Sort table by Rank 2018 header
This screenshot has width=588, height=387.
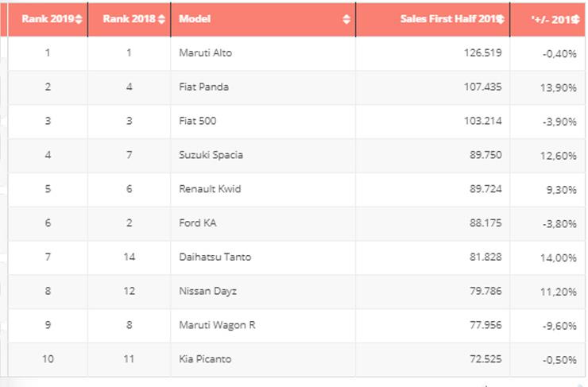click(128, 19)
